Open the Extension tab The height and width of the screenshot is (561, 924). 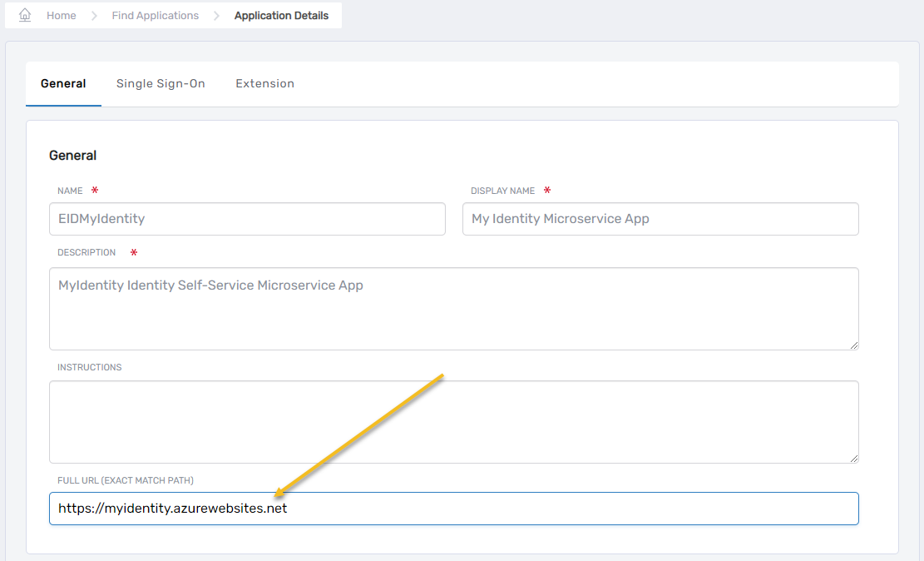(264, 83)
